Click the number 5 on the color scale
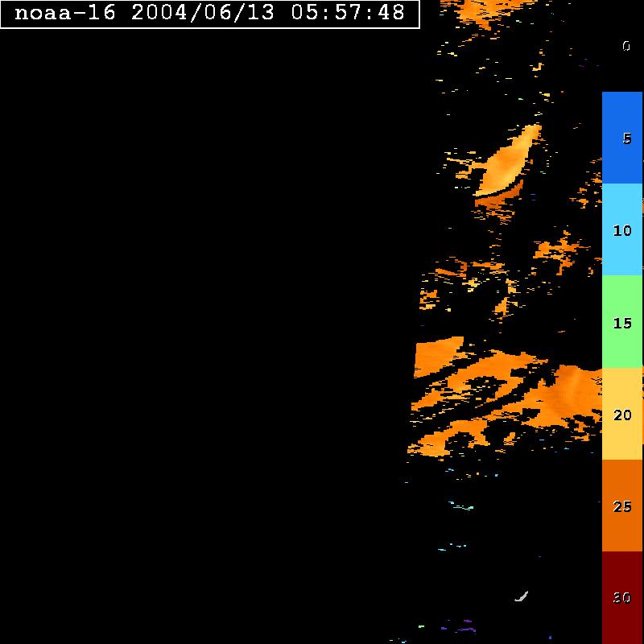644x644 pixels. point(627,138)
